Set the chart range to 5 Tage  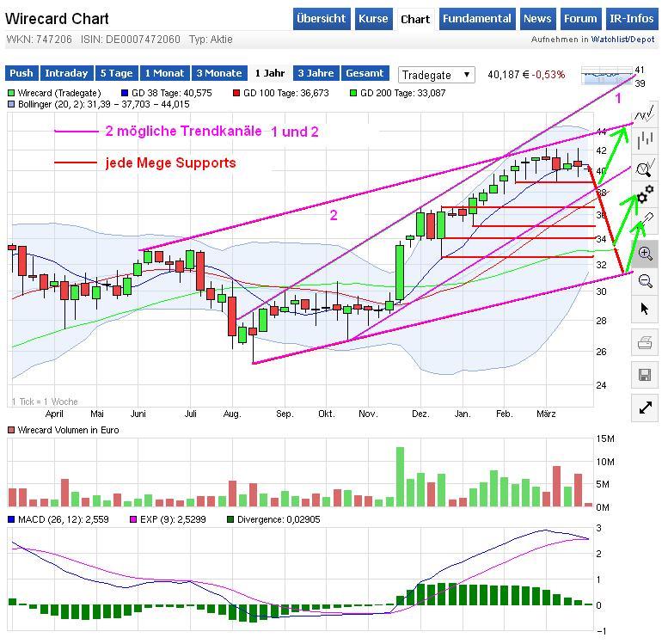point(116,73)
